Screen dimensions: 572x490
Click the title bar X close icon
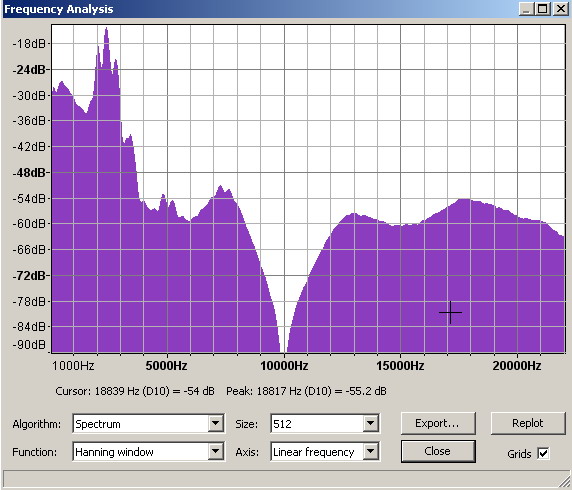560,9
